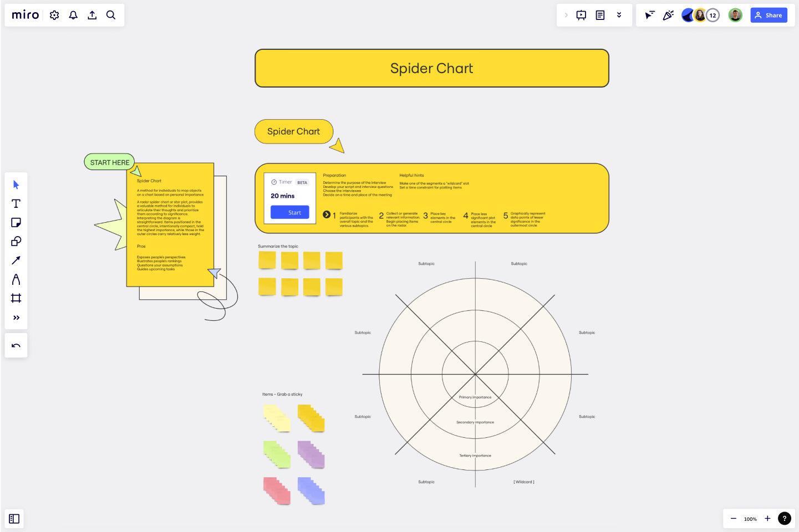Open the miro main menu

click(x=25, y=15)
